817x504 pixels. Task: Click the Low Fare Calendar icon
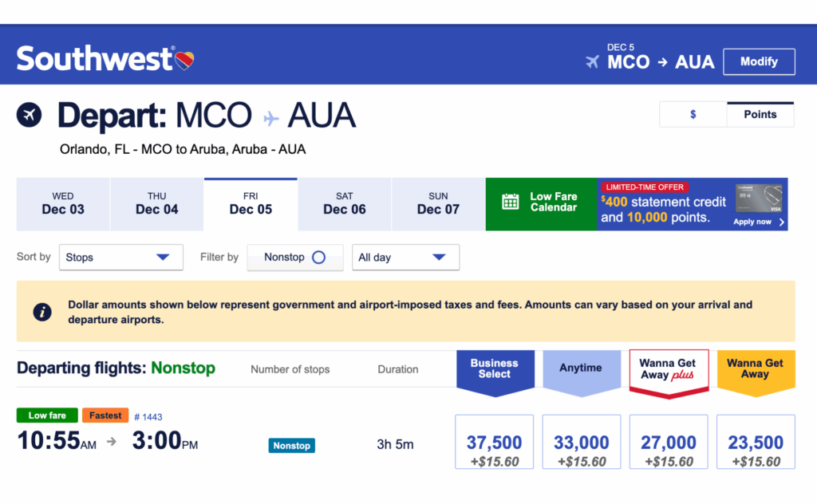[511, 202]
